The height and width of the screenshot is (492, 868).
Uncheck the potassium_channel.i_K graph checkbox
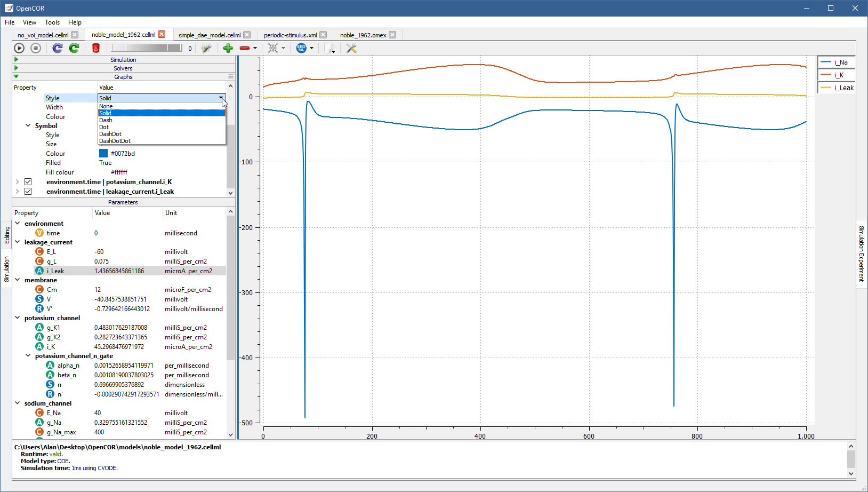coord(28,182)
